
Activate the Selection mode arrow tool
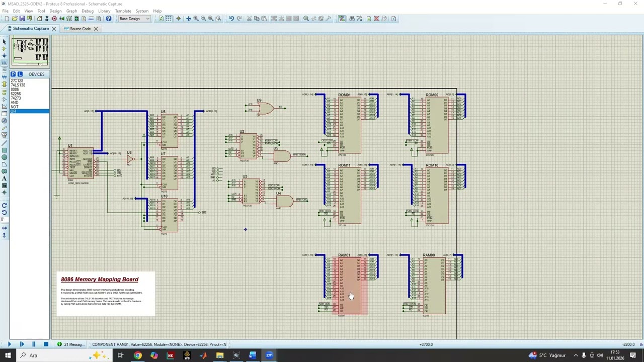click(4, 42)
